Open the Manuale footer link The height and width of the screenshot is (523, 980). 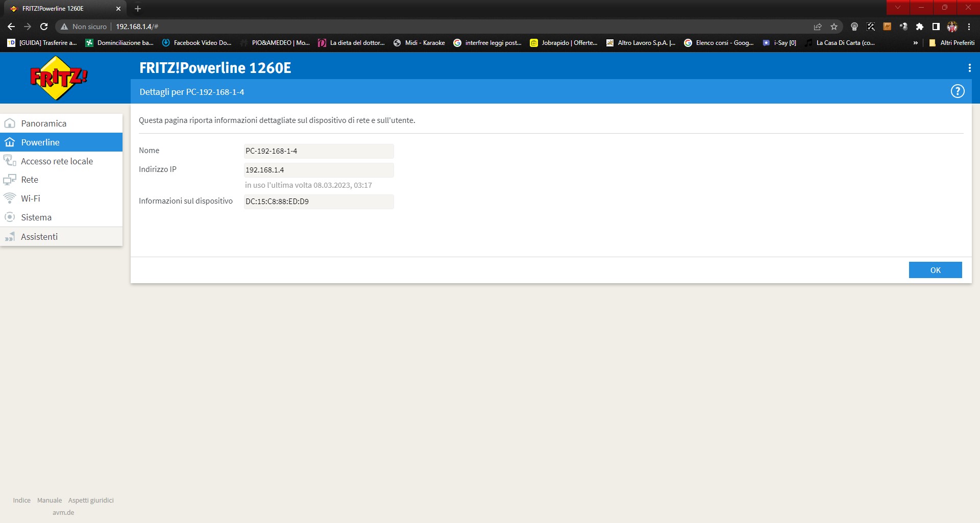point(50,501)
